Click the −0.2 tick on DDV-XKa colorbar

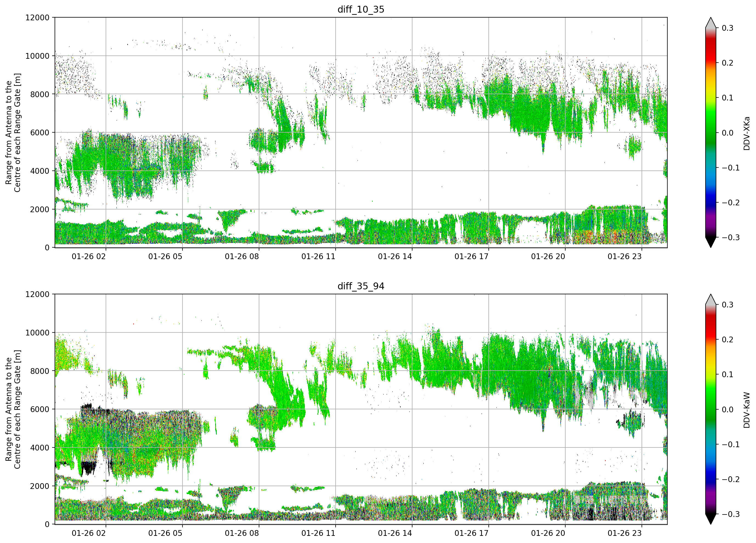coord(731,203)
